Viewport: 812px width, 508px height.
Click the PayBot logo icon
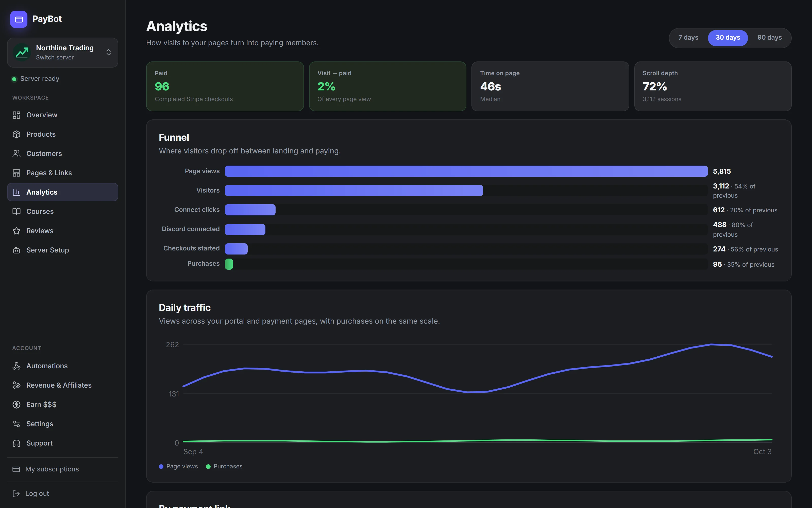click(x=19, y=19)
